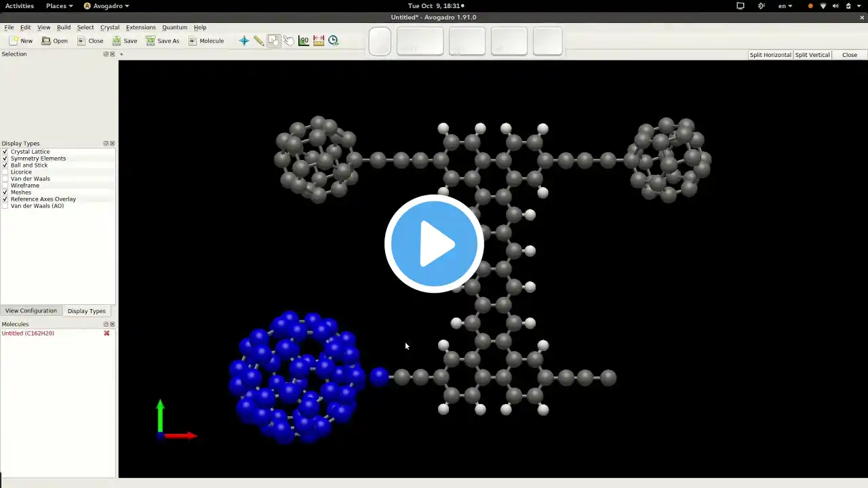This screenshot has width=868, height=488.
Task: Choose the Manipulate hand tool
Action: [x=289, y=41]
